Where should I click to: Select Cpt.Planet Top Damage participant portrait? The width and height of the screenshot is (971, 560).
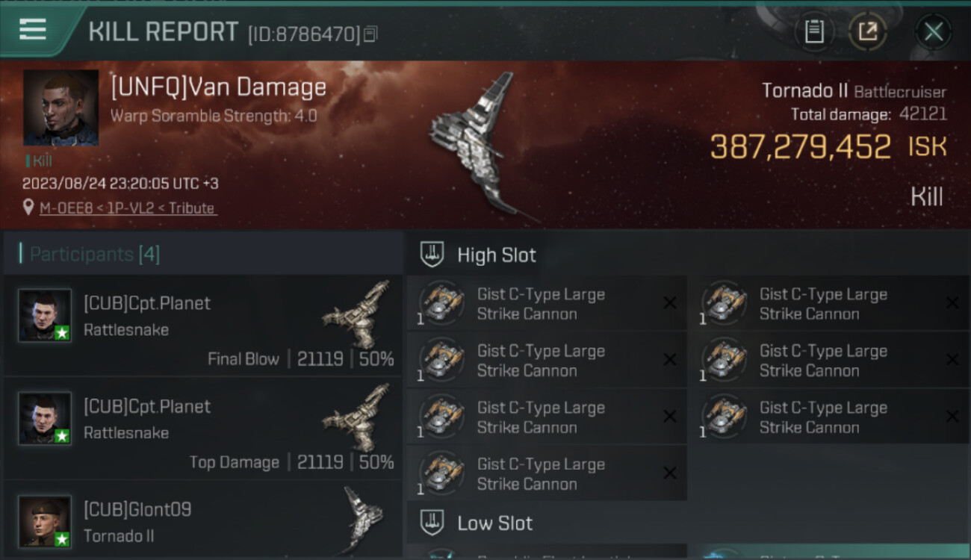click(45, 419)
